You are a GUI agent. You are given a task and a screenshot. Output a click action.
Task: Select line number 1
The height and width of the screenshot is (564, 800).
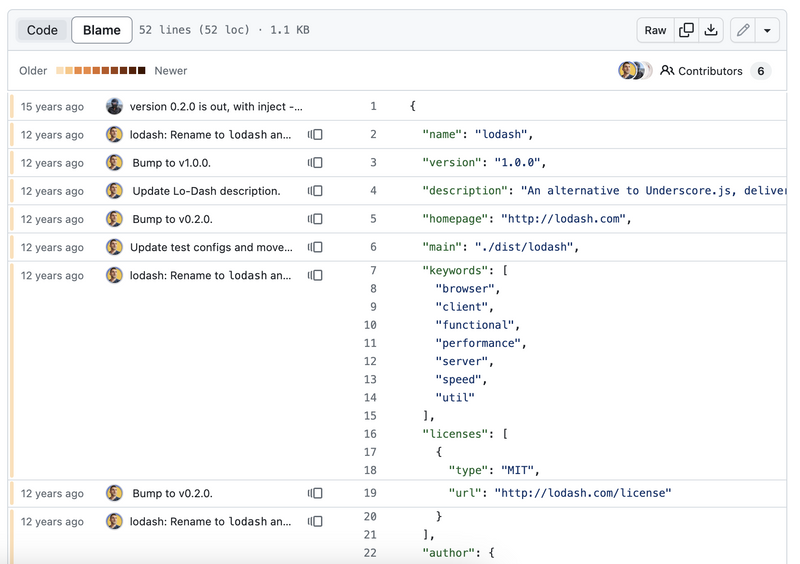(373, 106)
